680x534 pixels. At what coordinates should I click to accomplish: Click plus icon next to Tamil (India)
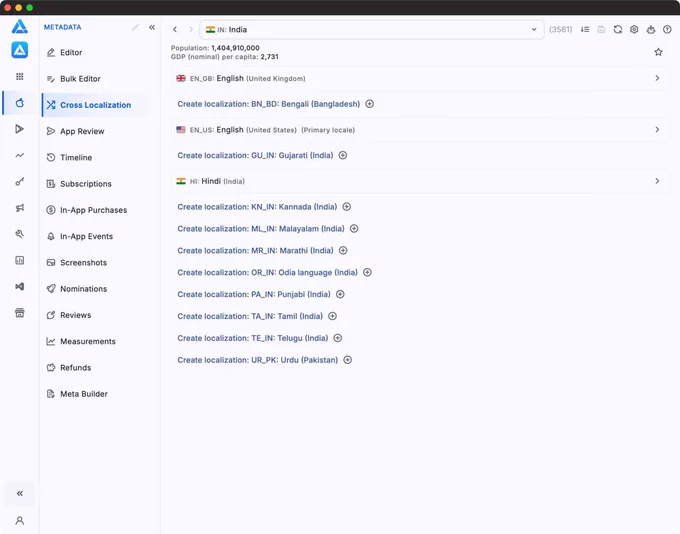(333, 316)
